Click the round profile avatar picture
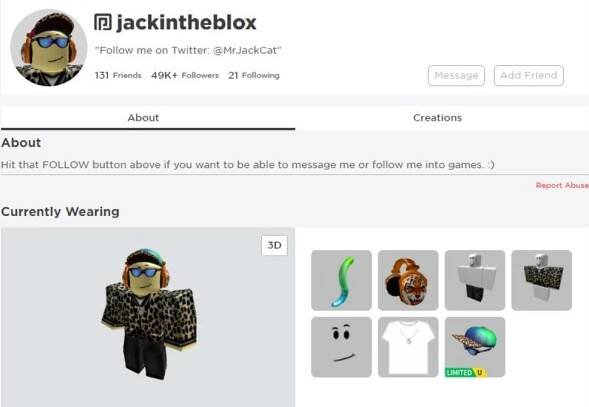589x407 pixels. coord(49,48)
